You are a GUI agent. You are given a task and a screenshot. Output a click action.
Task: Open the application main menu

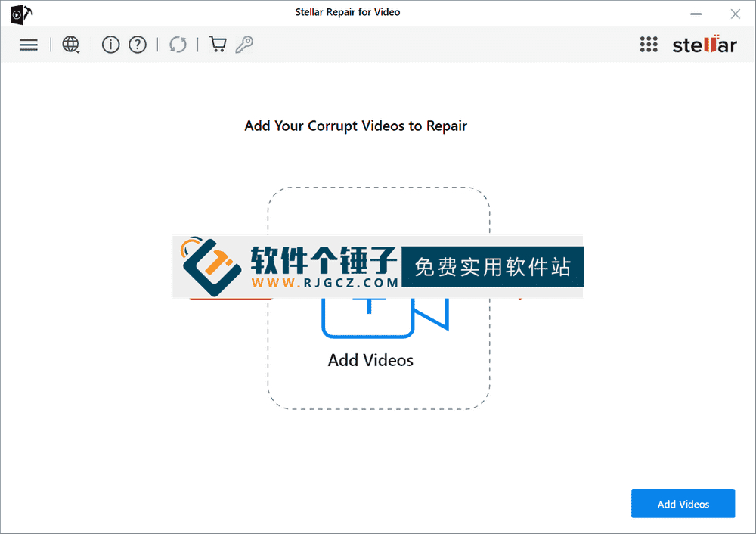28,45
